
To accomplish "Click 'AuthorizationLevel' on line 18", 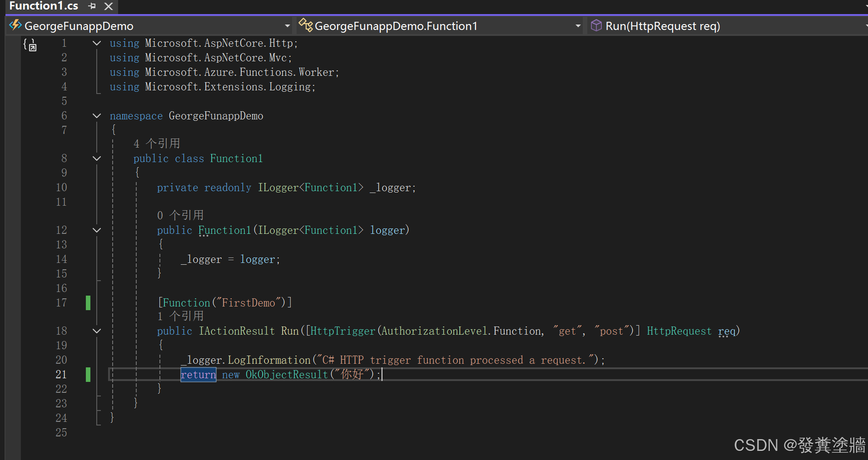I will click(435, 331).
